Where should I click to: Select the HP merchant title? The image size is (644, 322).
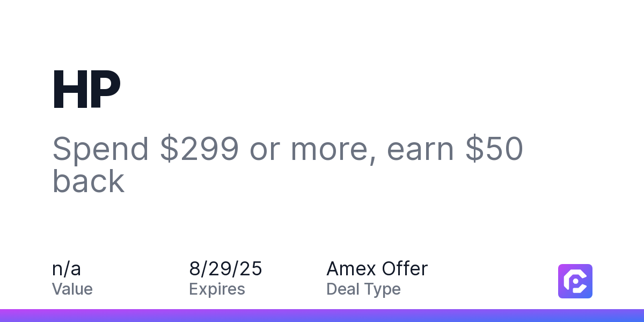(86, 91)
